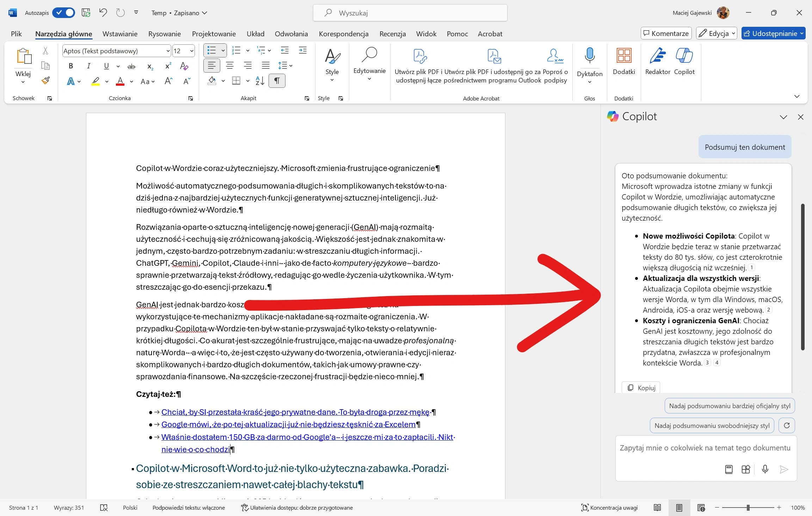Image resolution: width=812 pixels, height=516 pixels.
Task: Click Nadaj podsumowaniu bardziej oficjalny styl
Action: pos(730,406)
